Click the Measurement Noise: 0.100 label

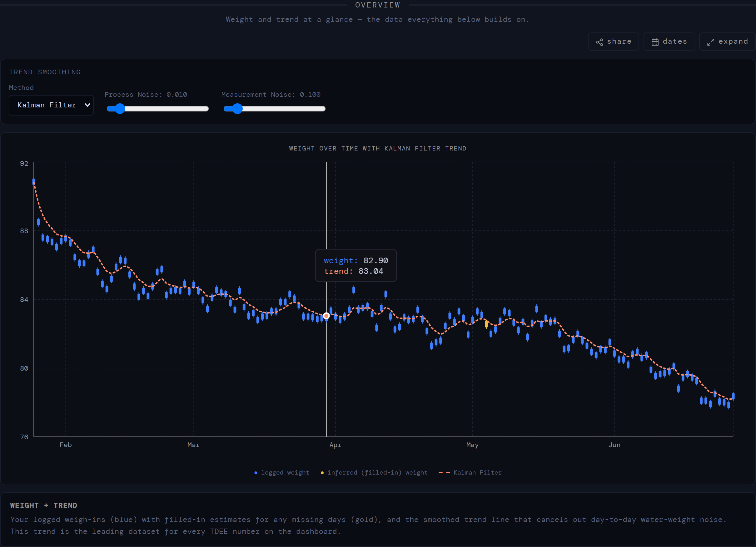coord(271,95)
